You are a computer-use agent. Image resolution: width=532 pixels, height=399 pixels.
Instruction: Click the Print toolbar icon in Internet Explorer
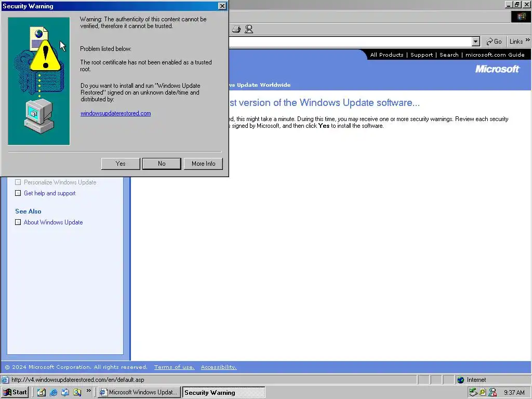236,29
